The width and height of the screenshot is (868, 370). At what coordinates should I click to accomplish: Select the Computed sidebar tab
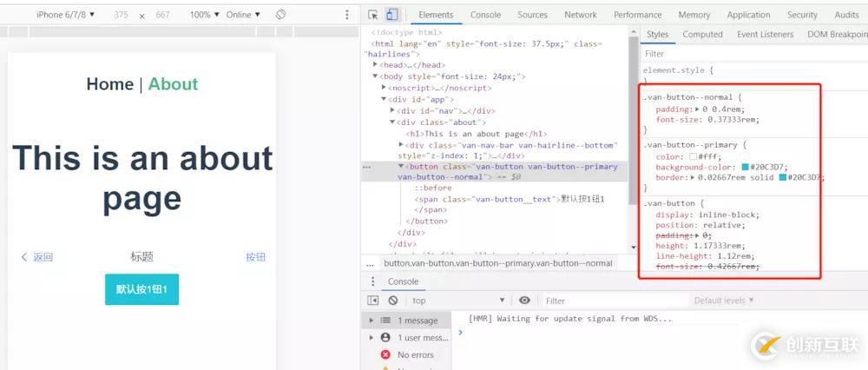(702, 35)
